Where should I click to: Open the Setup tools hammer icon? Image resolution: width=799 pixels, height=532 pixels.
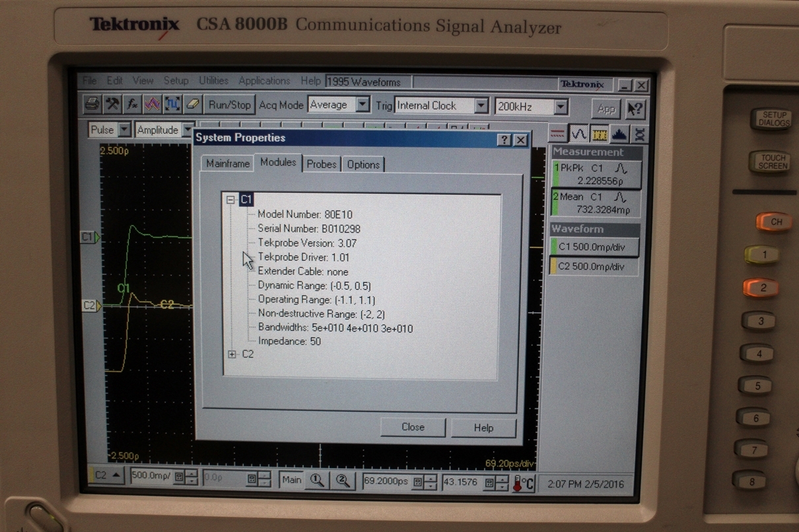[113, 104]
